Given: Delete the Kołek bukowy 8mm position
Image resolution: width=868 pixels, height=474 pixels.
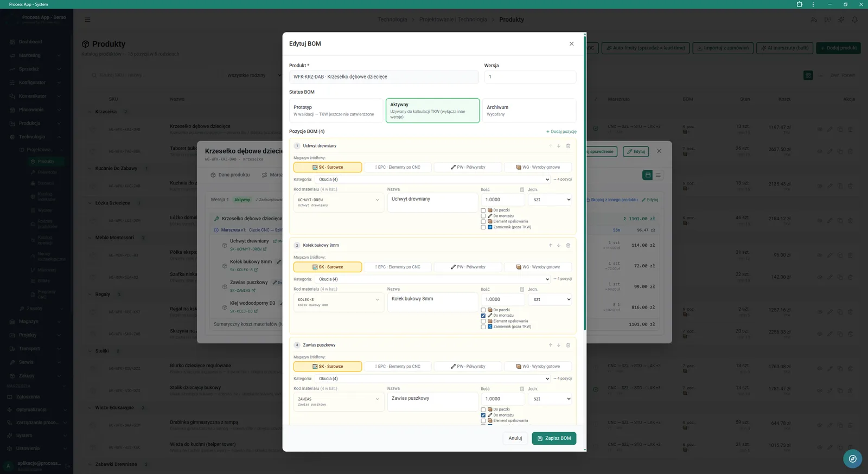Looking at the screenshot, I should click(x=568, y=245).
